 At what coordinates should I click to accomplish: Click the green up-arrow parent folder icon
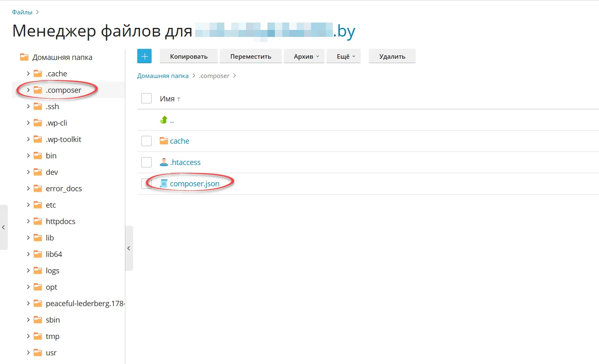pyautogui.click(x=164, y=120)
